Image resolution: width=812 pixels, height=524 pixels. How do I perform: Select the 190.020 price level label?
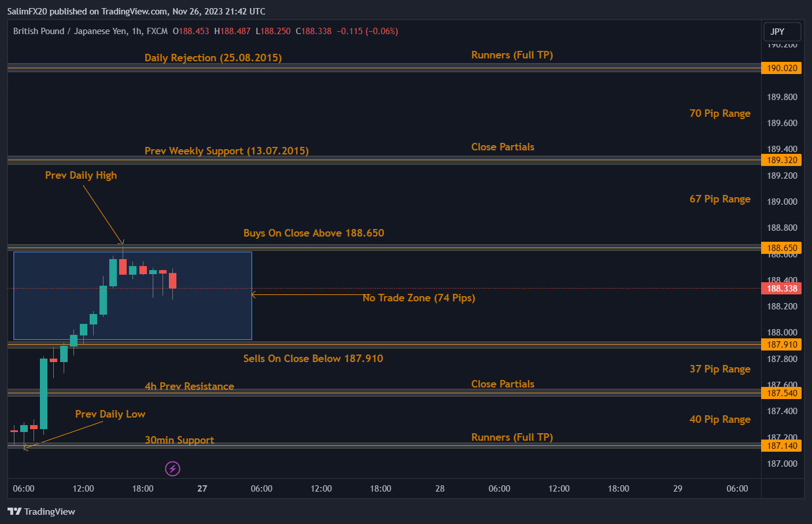click(781, 68)
